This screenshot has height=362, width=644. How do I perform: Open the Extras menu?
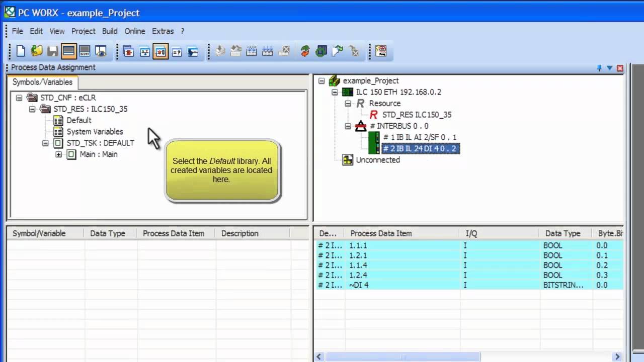163,31
